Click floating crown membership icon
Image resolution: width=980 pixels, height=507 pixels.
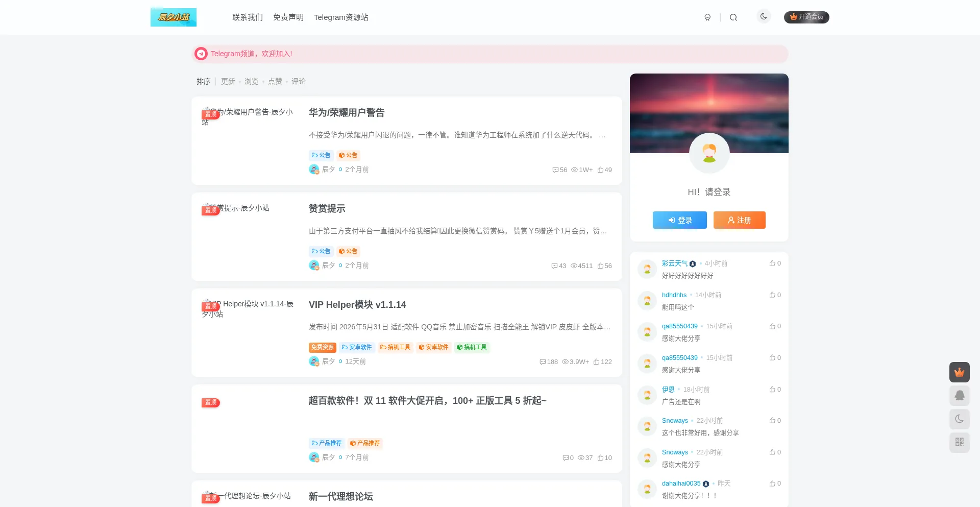coord(960,372)
